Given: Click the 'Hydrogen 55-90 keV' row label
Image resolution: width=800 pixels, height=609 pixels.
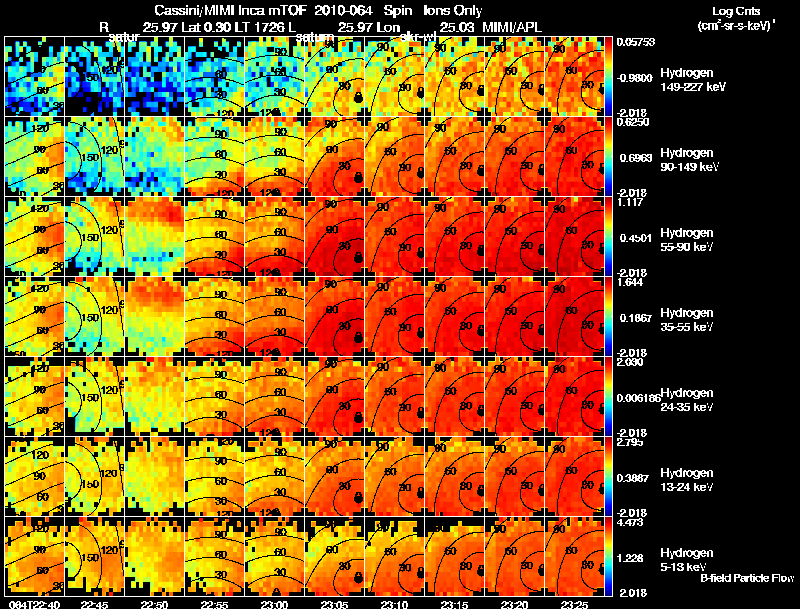Looking at the screenshot, I should pos(687,240).
